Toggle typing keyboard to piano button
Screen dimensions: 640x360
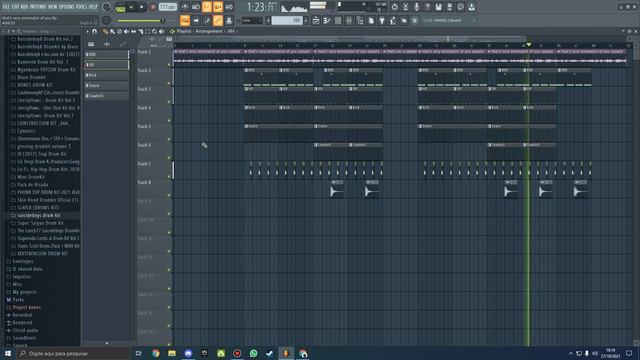click(185, 20)
